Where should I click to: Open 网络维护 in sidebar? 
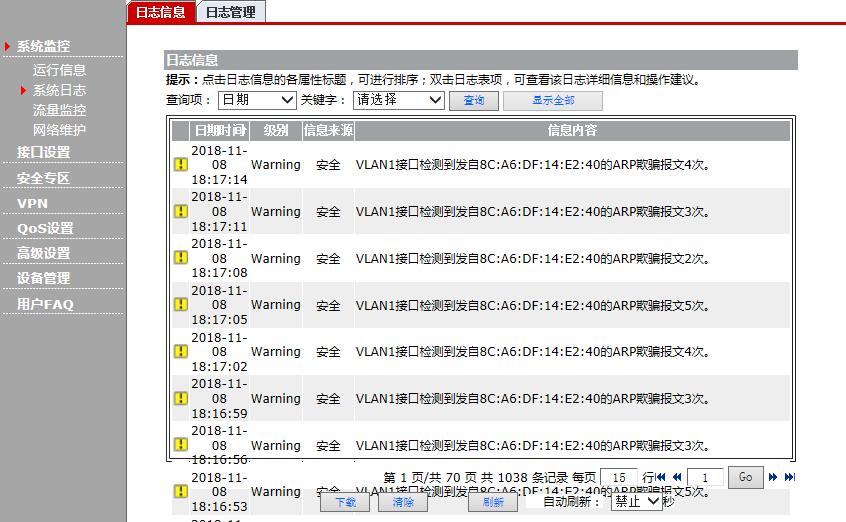pyautogui.click(x=59, y=130)
